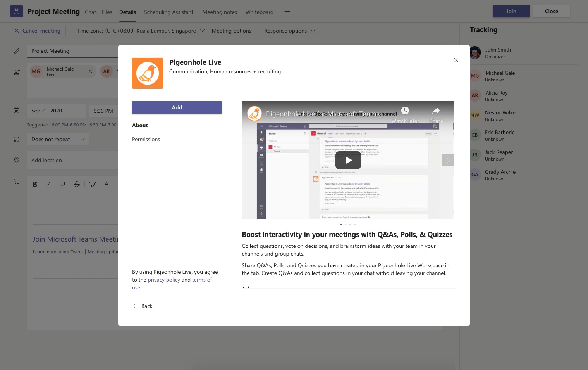Select Permissions section in dialog
588x370 pixels.
click(146, 139)
